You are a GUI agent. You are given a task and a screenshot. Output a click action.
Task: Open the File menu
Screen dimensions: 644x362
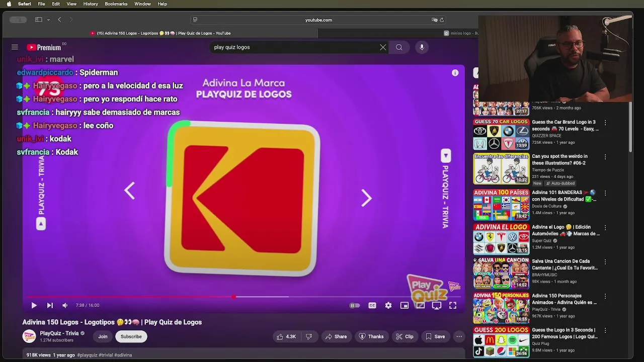coord(41,4)
